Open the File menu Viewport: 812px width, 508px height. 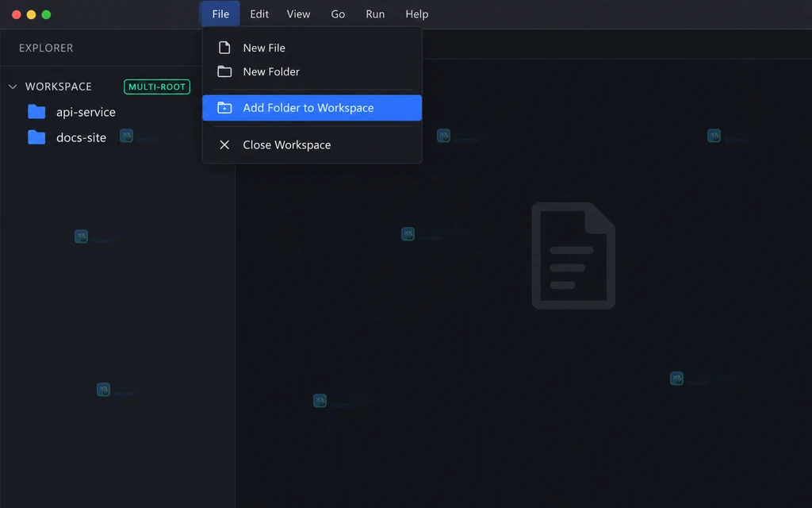(x=220, y=14)
